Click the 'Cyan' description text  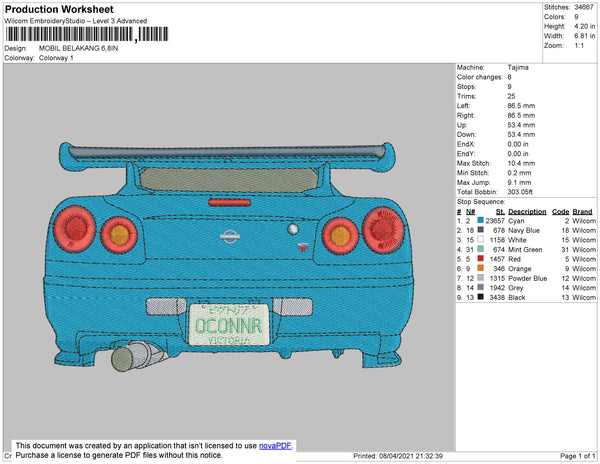(x=516, y=221)
